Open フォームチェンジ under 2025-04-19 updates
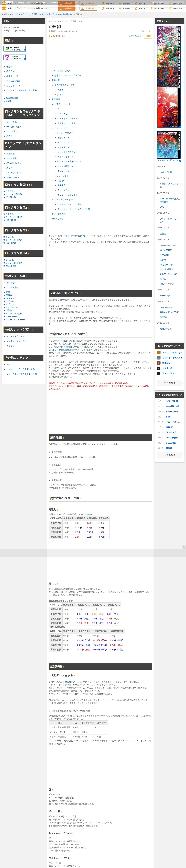 tap(168, 246)
